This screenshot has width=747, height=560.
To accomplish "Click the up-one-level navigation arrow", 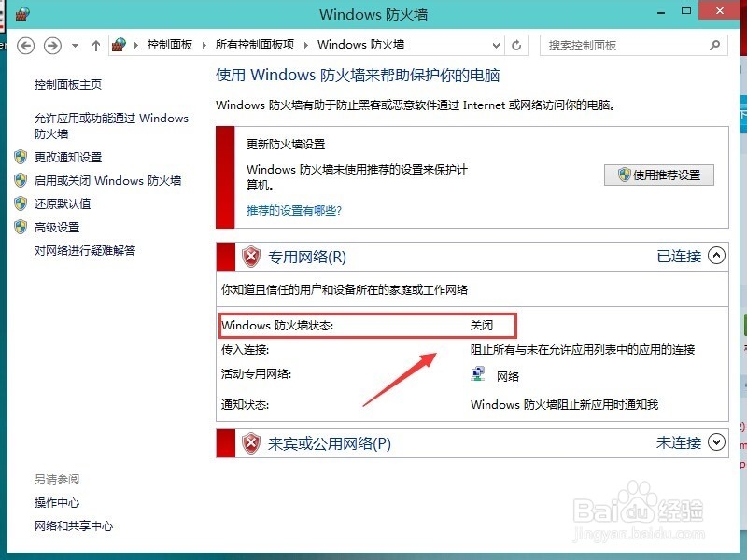I will (x=96, y=45).
